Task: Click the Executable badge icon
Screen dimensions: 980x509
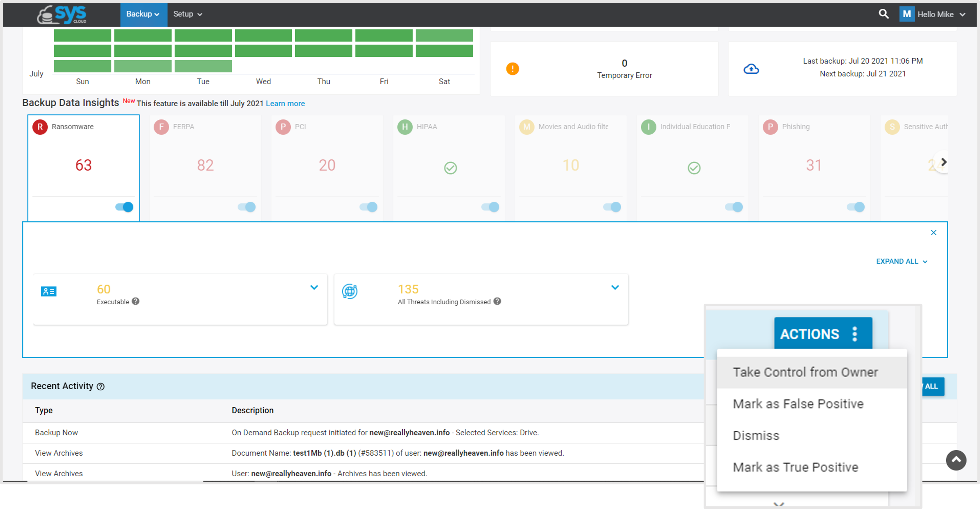Action: (x=48, y=291)
